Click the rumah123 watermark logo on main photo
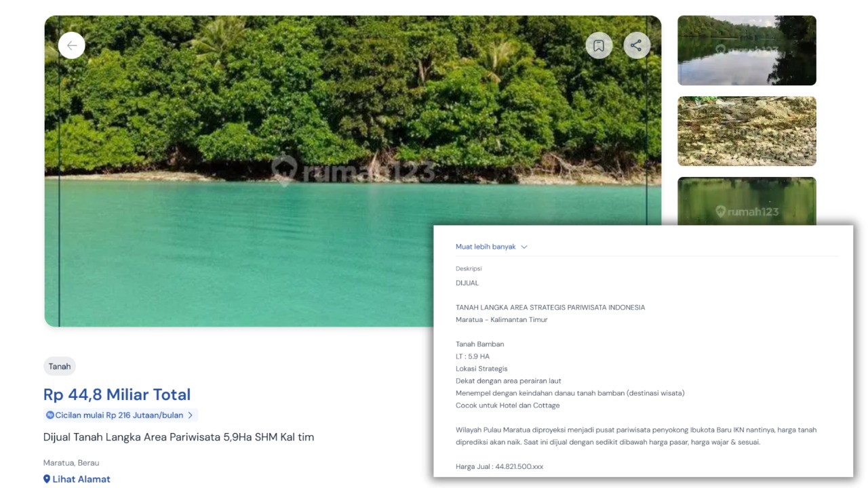The width and height of the screenshot is (868, 488). (284, 169)
